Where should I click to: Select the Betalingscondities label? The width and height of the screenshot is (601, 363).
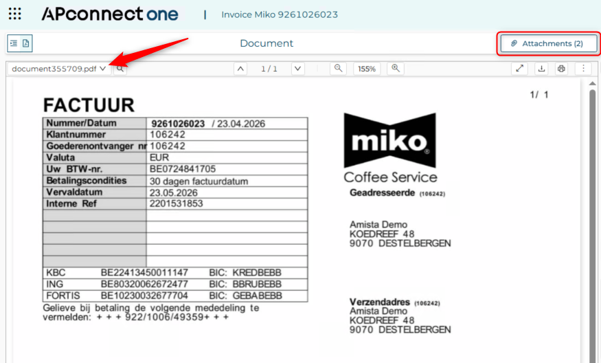click(86, 181)
